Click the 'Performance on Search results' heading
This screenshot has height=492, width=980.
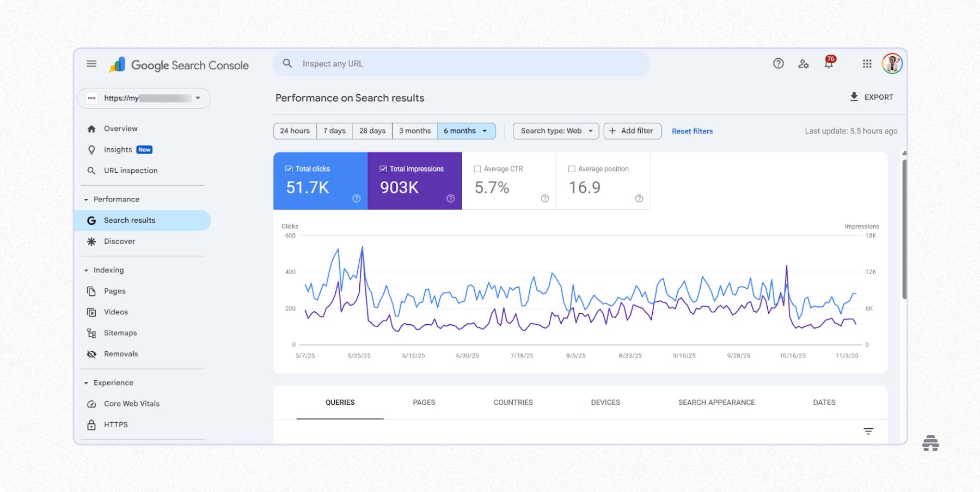click(350, 98)
